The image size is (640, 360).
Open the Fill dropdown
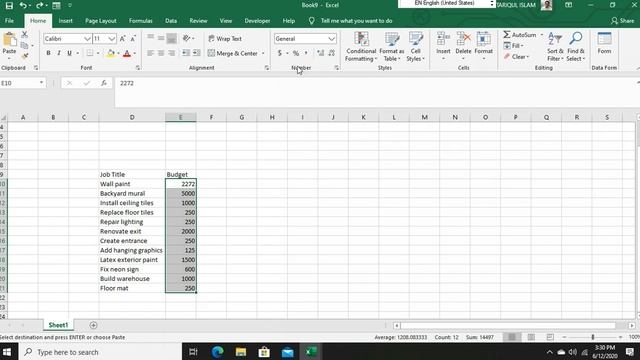(513, 46)
